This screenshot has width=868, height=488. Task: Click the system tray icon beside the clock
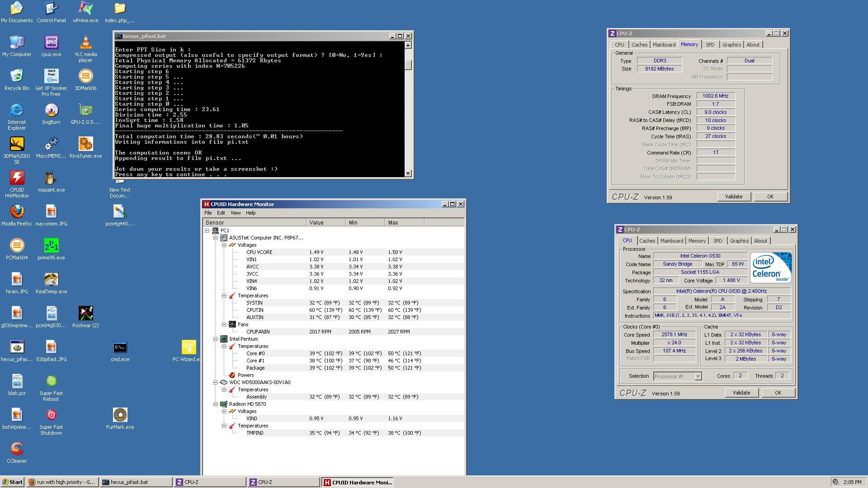tap(835, 482)
